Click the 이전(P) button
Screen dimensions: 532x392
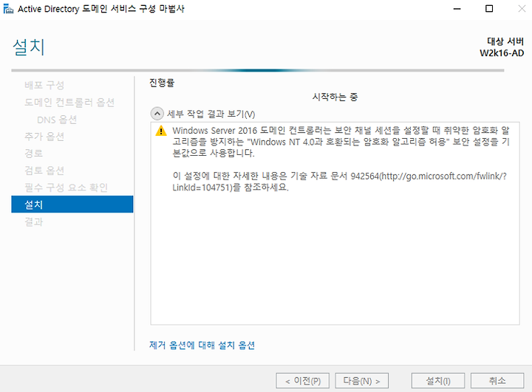click(x=303, y=381)
